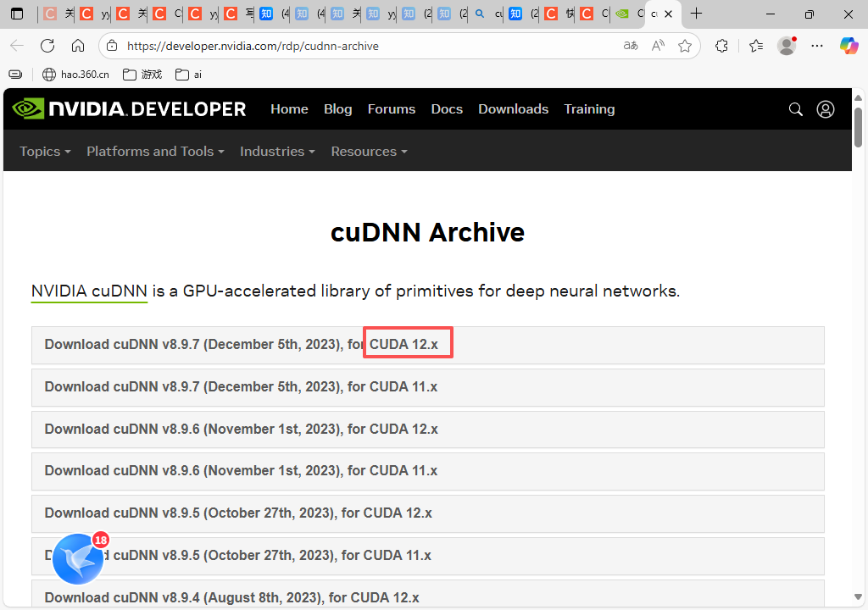Open Downloads in NVIDIA navigation

(513, 109)
